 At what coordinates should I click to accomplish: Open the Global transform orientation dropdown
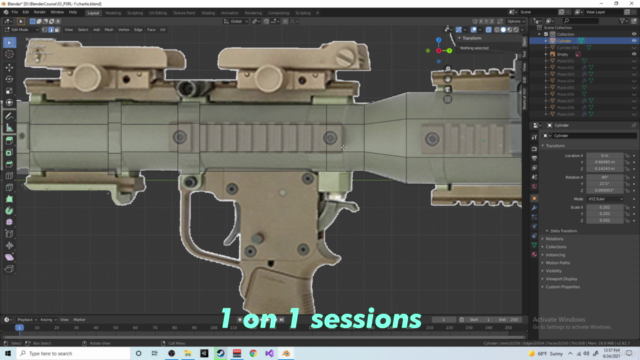236,21
